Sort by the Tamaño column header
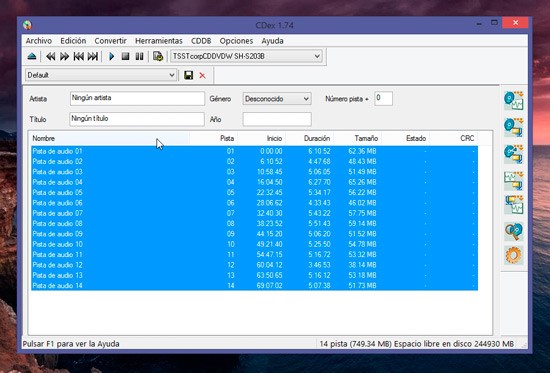 point(358,138)
